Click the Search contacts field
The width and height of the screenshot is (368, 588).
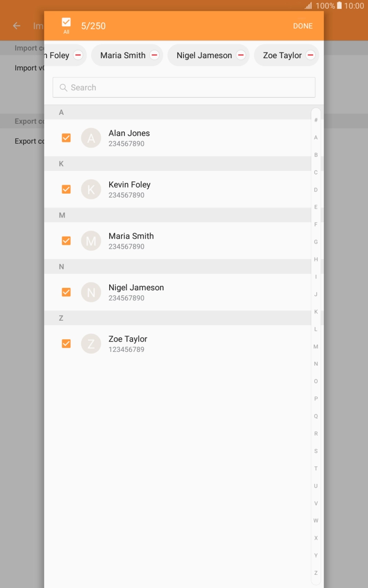(184, 87)
